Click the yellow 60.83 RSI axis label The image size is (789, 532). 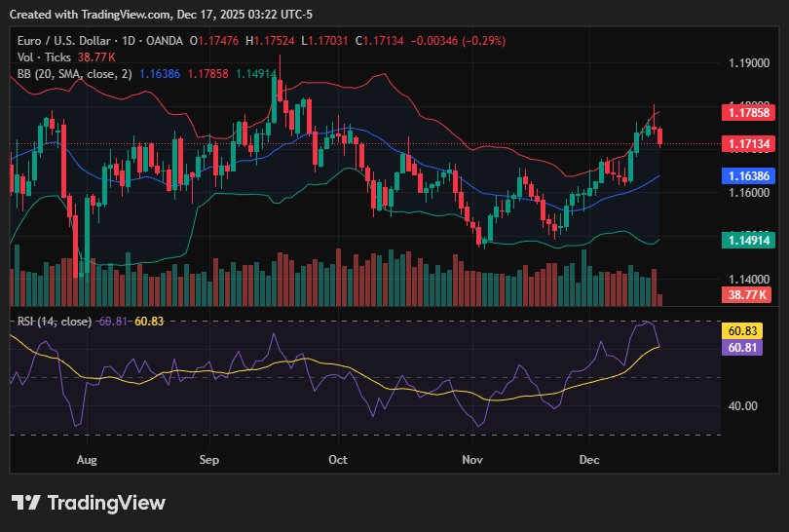click(x=748, y=331)
